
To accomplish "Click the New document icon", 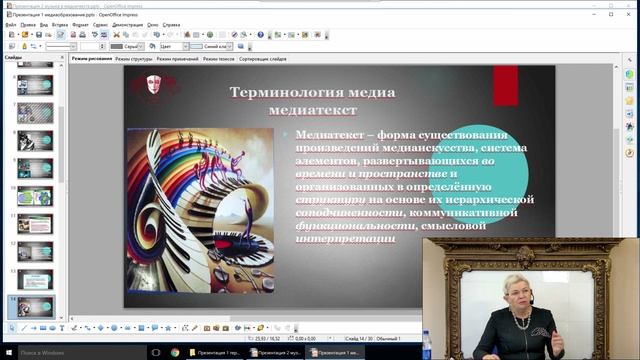I will [x=11, y=35].
